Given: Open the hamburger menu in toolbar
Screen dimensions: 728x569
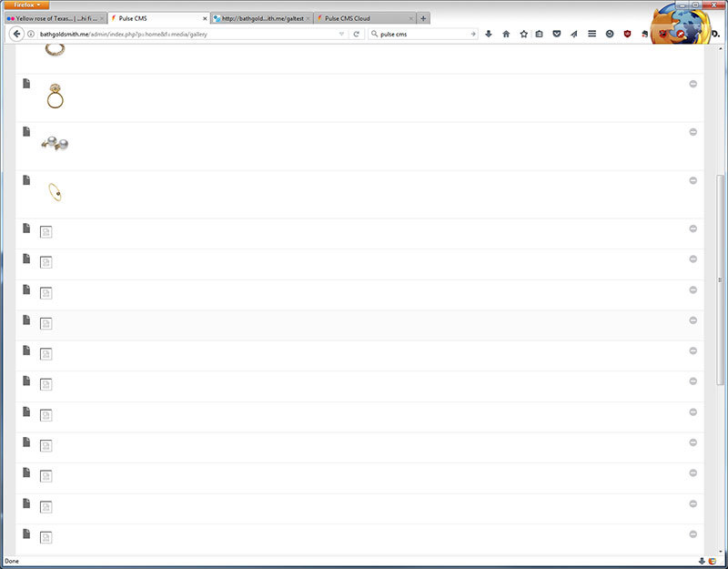Looking at the screenshot, I should [592, 34].
